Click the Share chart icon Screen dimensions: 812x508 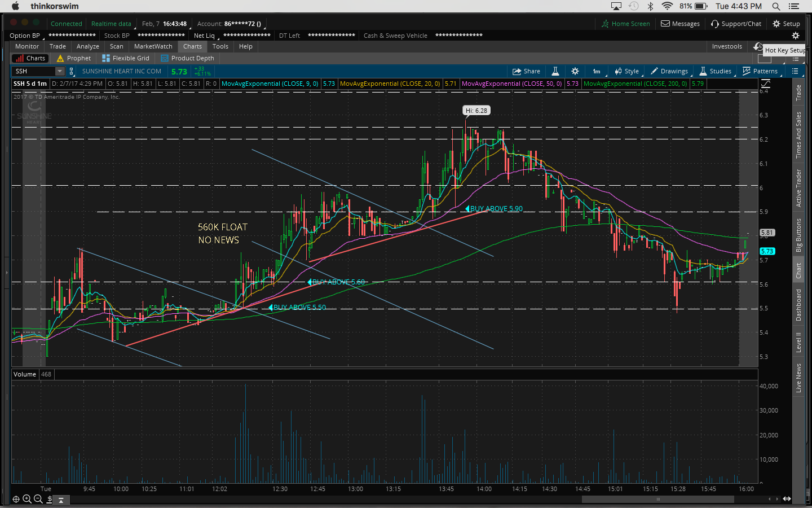point(526,71)
